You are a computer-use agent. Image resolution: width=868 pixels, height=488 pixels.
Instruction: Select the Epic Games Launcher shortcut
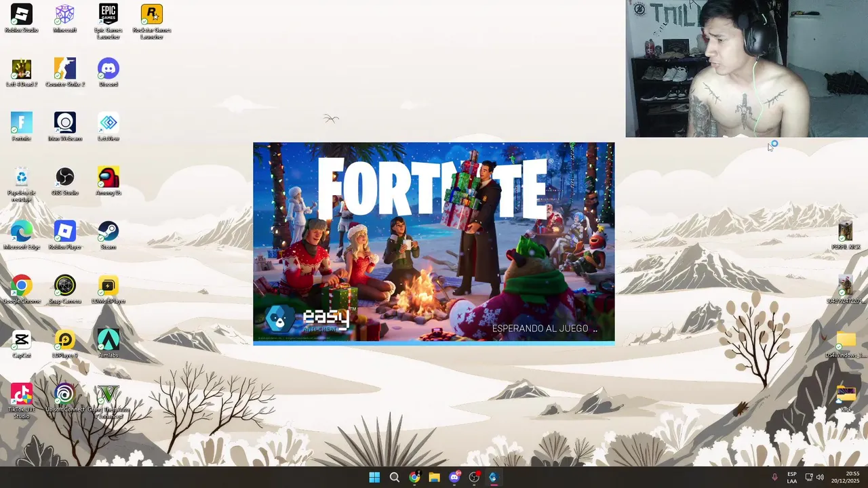coord(108,22)
